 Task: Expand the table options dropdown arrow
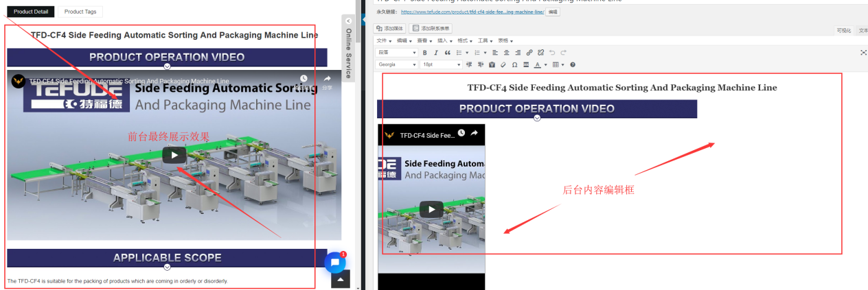tap(563, 64)
